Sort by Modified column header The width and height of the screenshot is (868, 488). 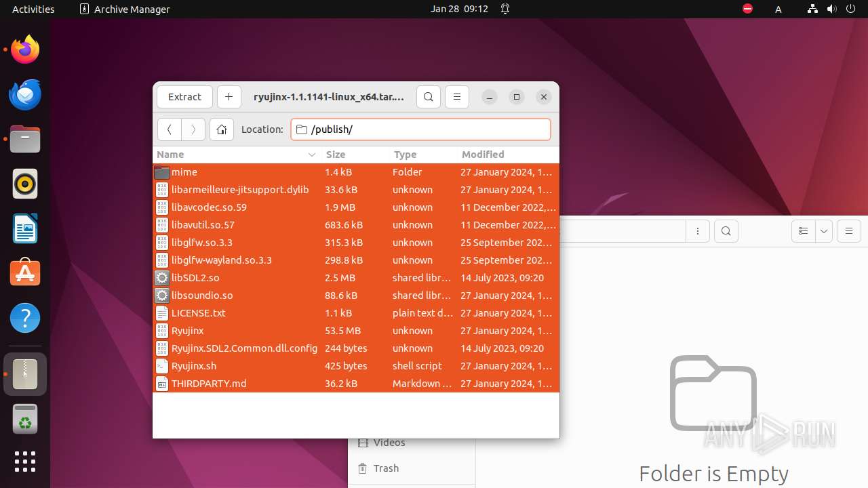(509, 155)
